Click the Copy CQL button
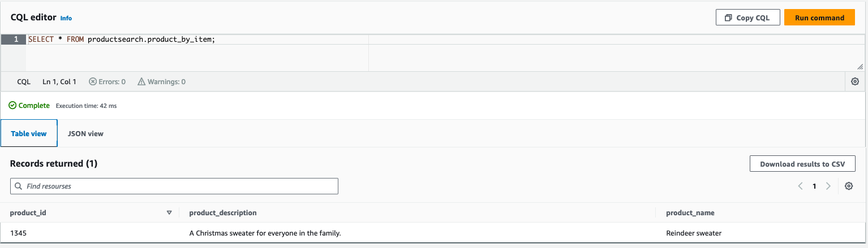 point(747,18)
